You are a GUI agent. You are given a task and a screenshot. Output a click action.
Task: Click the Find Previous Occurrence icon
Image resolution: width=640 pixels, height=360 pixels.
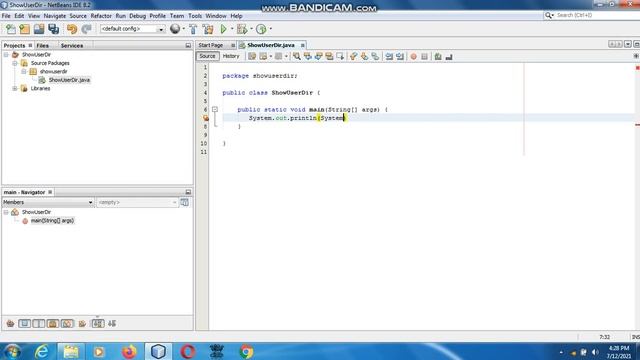point(308,57)
